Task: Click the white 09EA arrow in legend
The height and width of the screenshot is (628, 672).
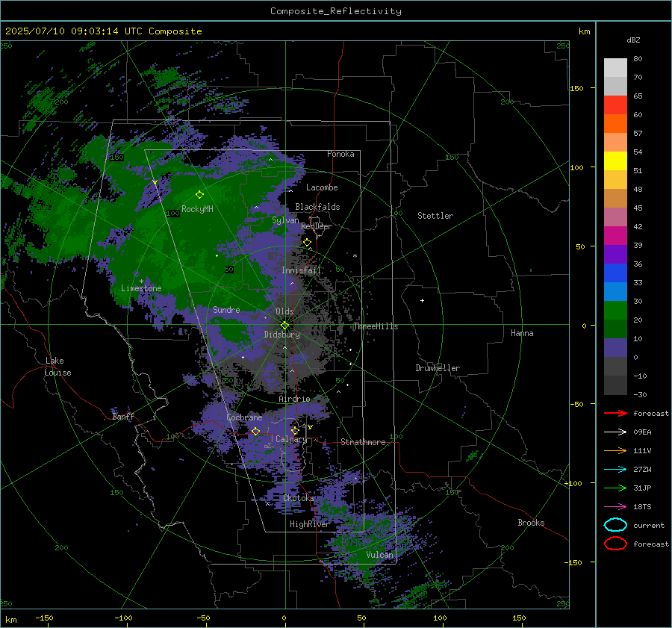Action: click(x=615, y=432)
